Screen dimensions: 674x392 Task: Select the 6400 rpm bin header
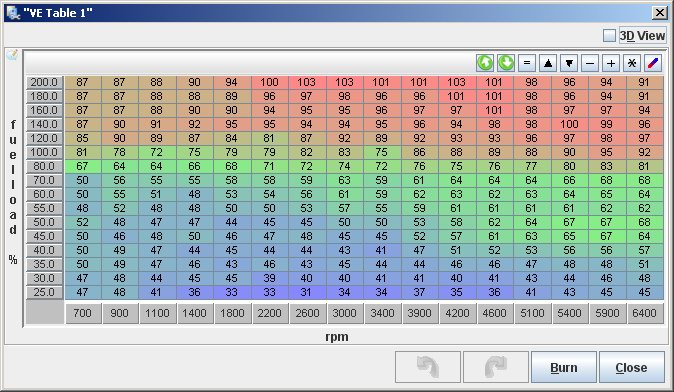tap(644, 313)
